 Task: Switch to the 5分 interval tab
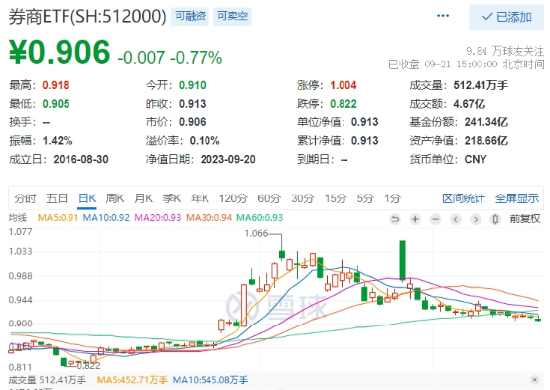[x=365, y=199]
